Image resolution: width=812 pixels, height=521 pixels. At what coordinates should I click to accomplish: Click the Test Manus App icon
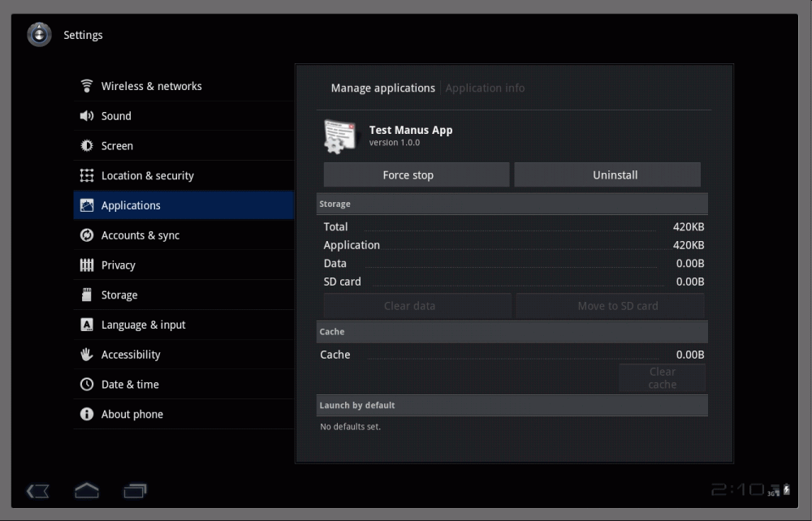click(x=339, y=136)
